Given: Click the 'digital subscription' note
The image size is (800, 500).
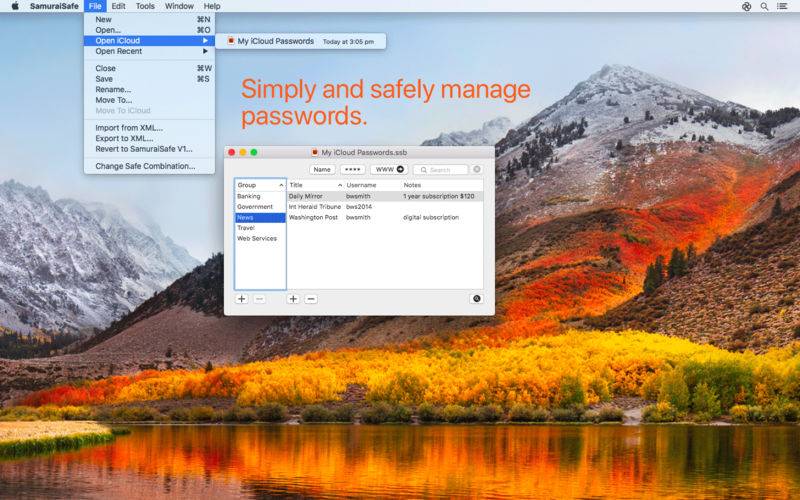Looking at the screenshot, I should point(431,218).
